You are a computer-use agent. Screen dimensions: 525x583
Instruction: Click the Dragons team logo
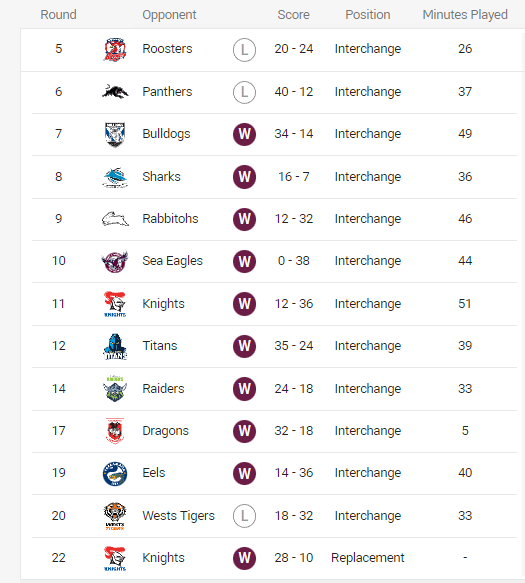[x=115, y=431]
